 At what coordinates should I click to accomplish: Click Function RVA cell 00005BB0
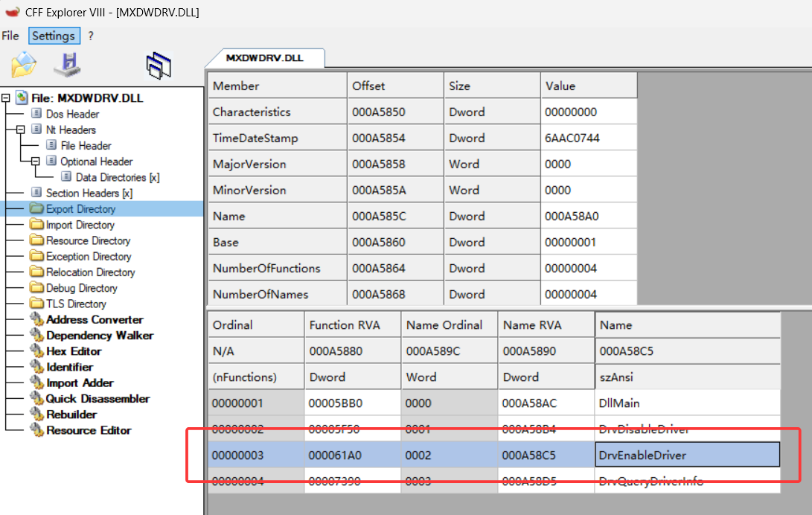point(354,403)
